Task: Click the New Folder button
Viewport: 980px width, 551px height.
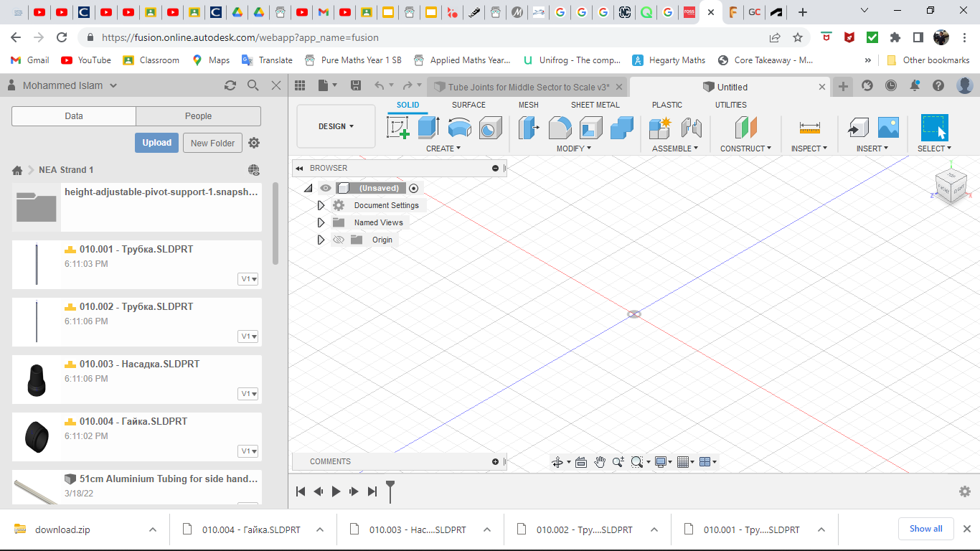Action: coord(212,143)
